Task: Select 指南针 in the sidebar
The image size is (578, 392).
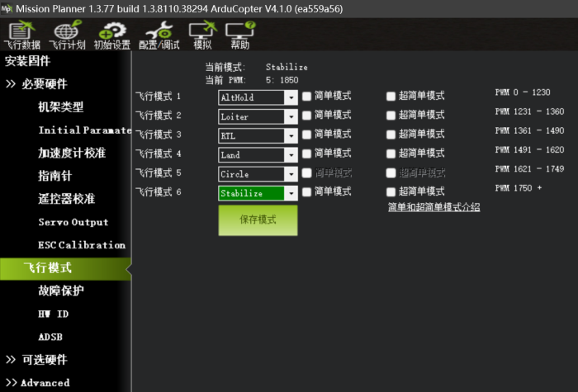Action: [x=55, y=176]
